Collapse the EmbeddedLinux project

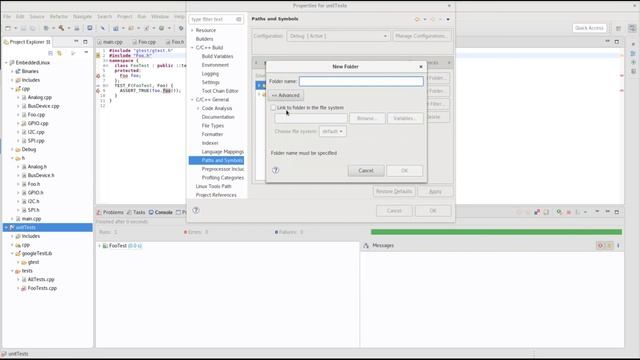[6, 63]
